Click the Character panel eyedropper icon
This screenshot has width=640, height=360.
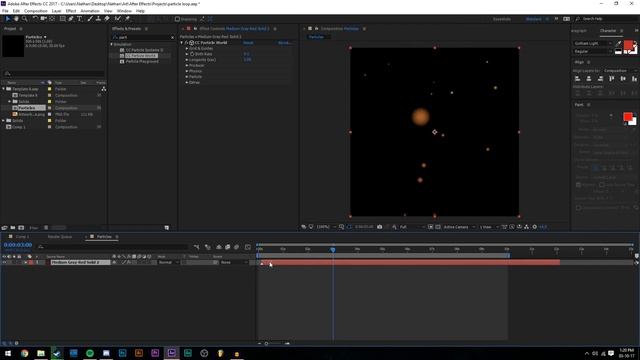(618, 43)
